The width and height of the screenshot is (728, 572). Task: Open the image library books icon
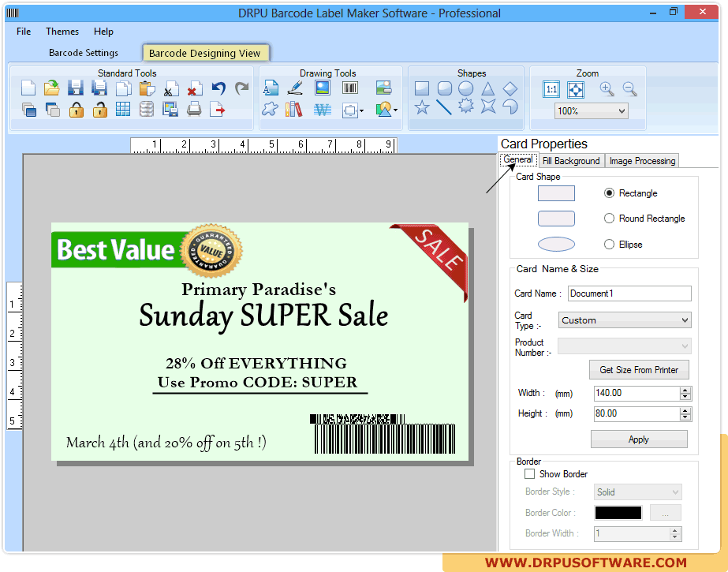click(x=294, y=110)
